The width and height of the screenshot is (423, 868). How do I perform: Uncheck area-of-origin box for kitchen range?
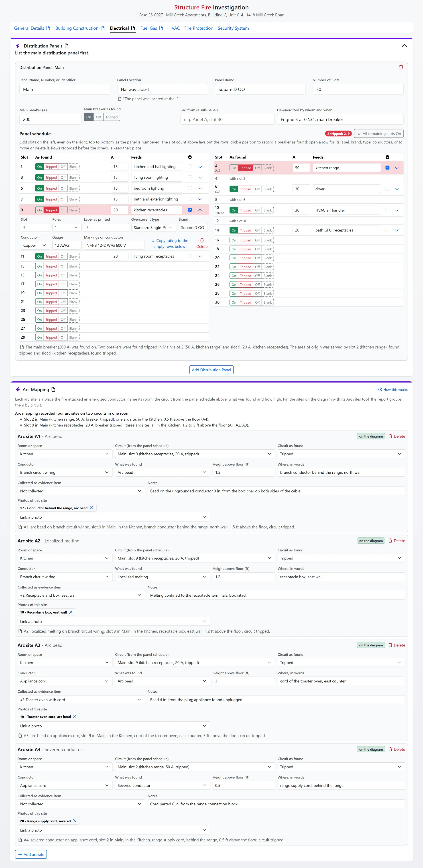387,168
